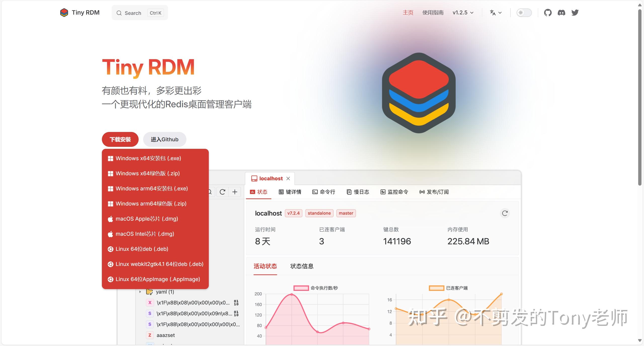Open the 使用指南 menu item
The width and height of the screenshot is (644, 346).
click(x=433, y=13)
